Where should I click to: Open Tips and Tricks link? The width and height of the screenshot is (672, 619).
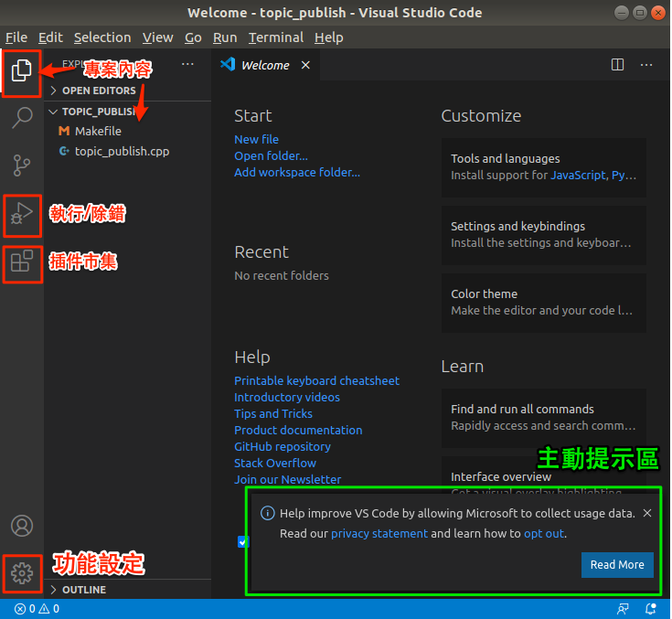pyautogui.click(x=273, y=413)
